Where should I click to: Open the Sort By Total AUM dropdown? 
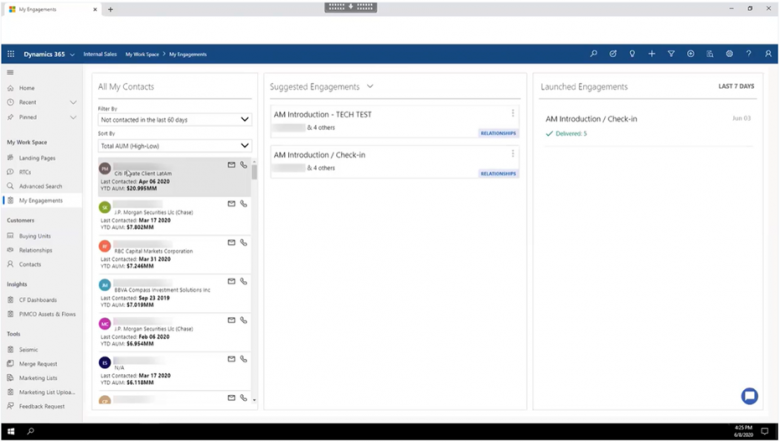(174, 146)
